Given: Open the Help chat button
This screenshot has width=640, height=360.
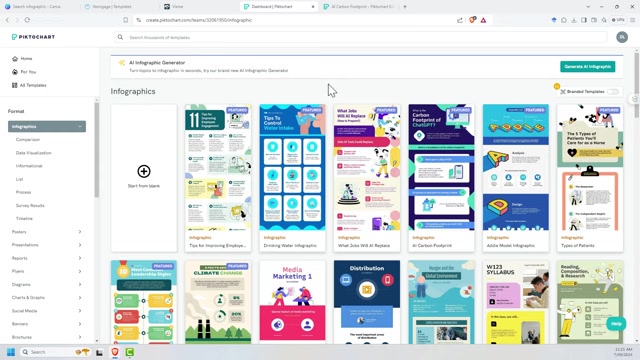Looking at the screenshot, I should (616, 324).
